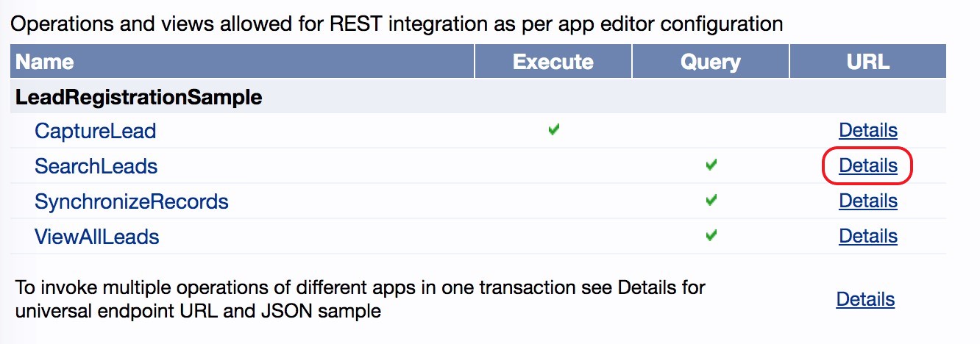The width and height of the screenshot is (980, 344).
Task: Click the circled Details link for SearchLeads
Action: pyautogui.click(x=868, y=166)
